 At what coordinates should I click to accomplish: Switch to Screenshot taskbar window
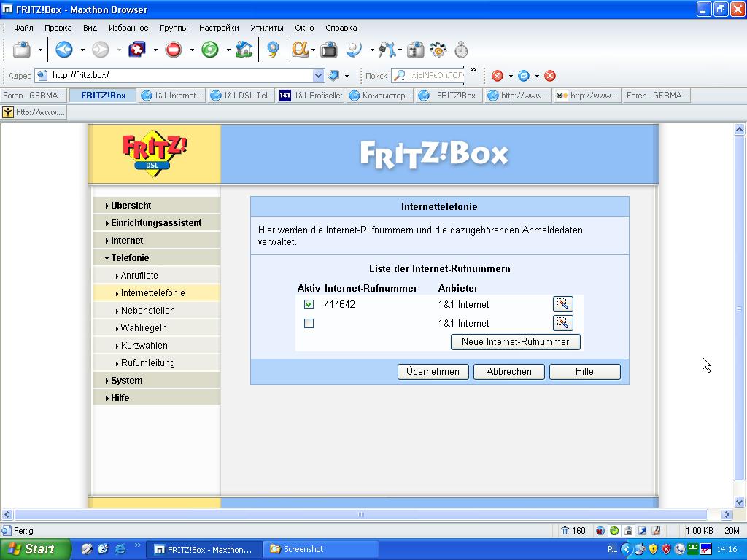(321, 549)
